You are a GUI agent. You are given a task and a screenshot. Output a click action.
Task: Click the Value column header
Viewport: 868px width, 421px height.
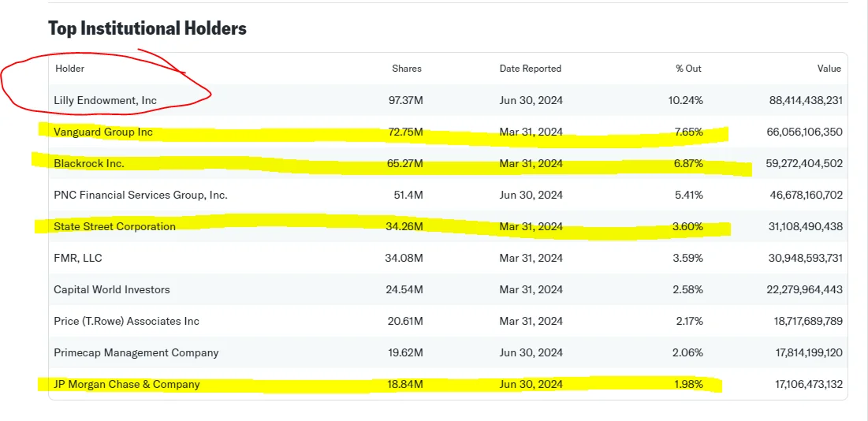click(829, 69)
